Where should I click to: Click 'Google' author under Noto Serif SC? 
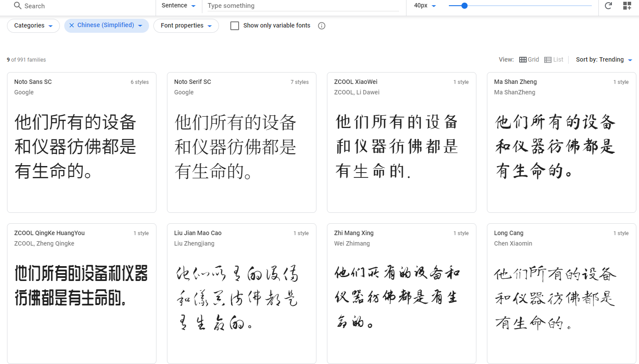tap(184, 92)
